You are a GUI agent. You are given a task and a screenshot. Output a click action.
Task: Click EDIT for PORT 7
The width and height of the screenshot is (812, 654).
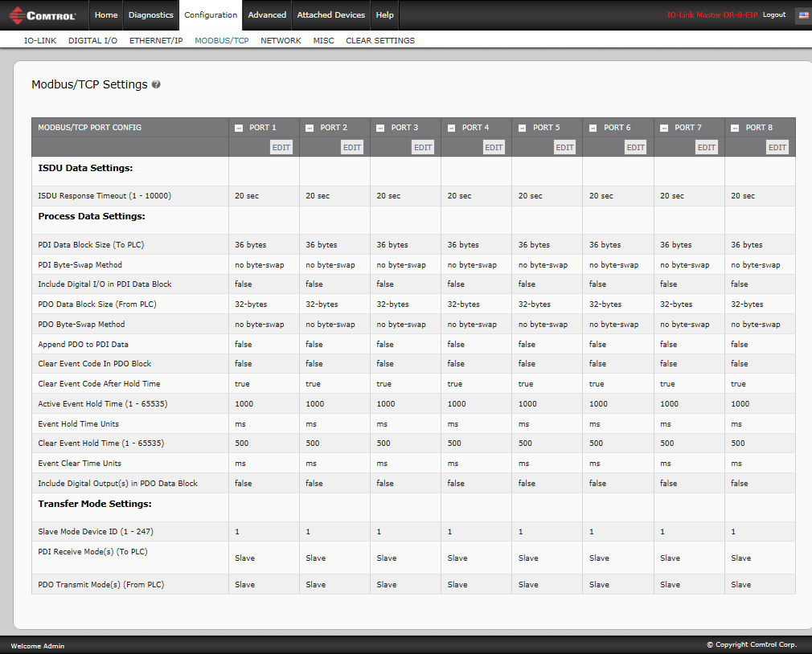coord(707,148)
